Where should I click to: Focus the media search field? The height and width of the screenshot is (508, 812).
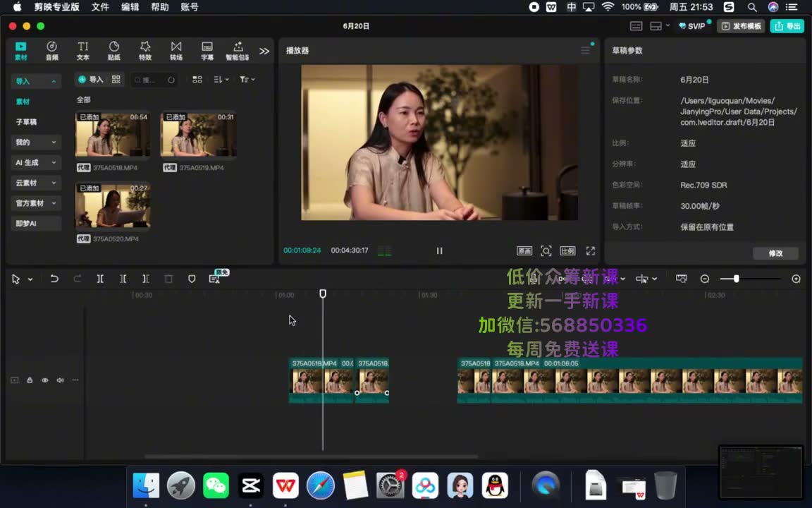pyautogui.click(x=154, y=80)
